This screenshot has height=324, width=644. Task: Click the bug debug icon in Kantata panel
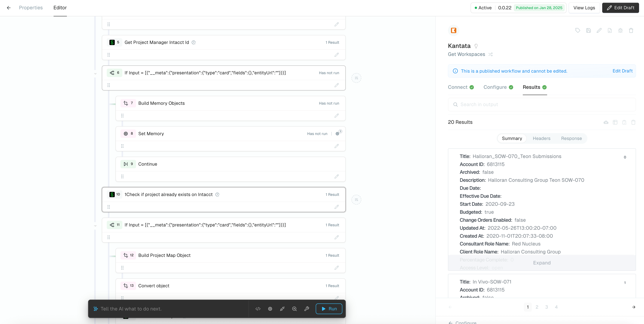coord(620,31)
